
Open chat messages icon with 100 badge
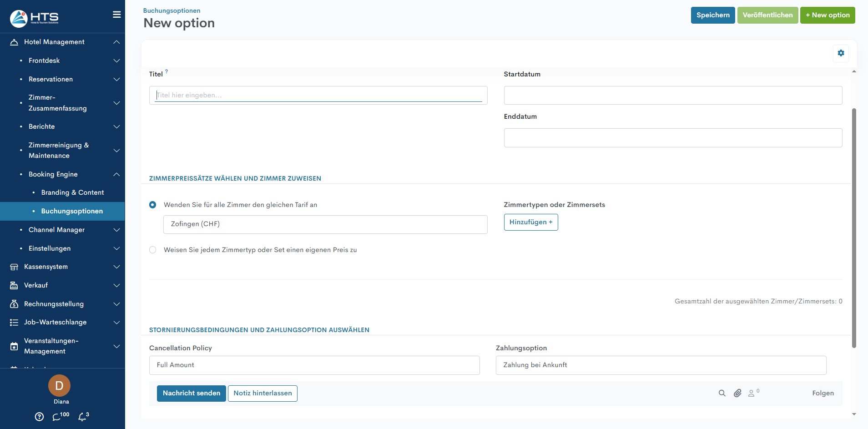[57, 417]
